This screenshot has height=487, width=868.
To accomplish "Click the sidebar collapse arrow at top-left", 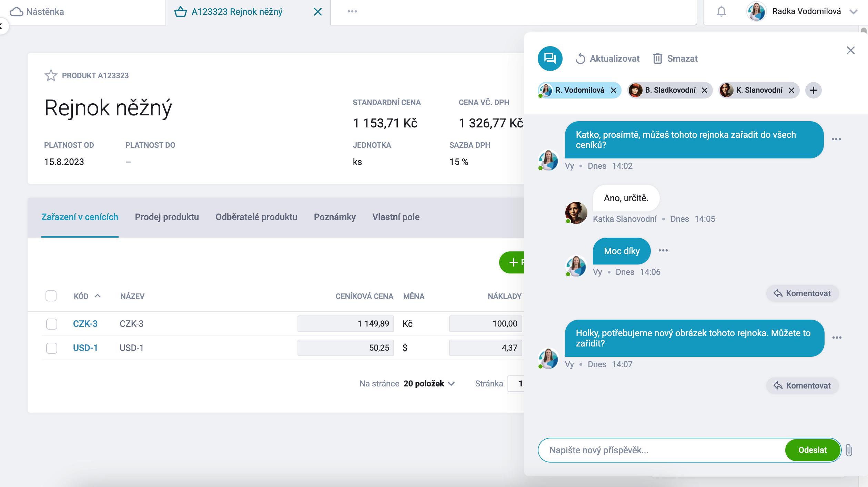I will click(2, 26).
